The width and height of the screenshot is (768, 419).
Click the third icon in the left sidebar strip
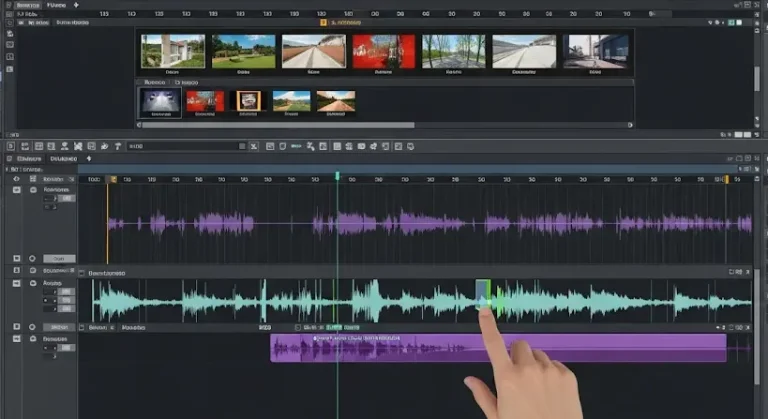point(10,57)
